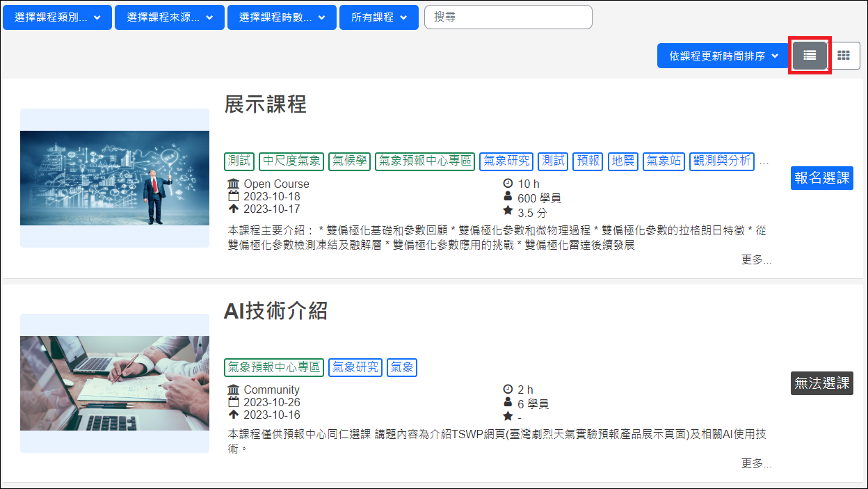The image size is (868, 489).
Task: Open the 展示課程 course title
Action: [265, 105]
